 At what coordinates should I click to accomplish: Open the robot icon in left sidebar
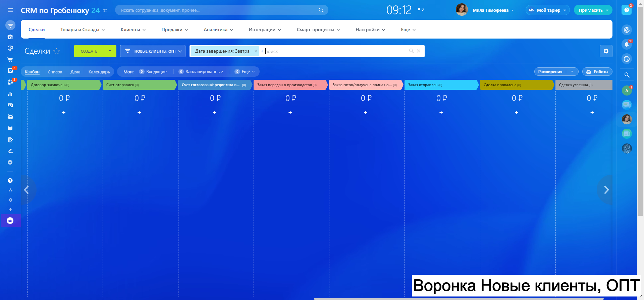[10, 117]
